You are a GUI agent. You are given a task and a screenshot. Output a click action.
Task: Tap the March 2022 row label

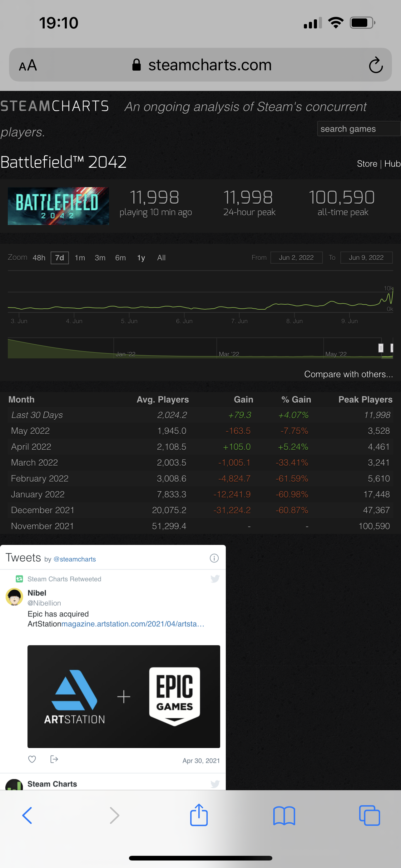click(x=34, y=463)
